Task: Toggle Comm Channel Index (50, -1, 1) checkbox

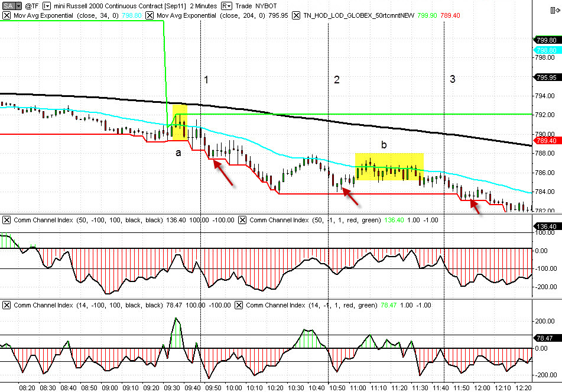Action: [242, 220]
